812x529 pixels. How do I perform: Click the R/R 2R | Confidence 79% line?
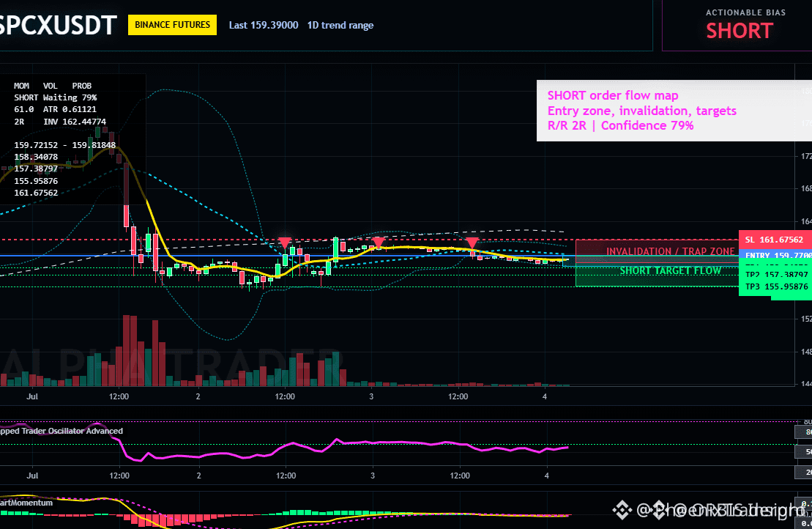(620, 125)
